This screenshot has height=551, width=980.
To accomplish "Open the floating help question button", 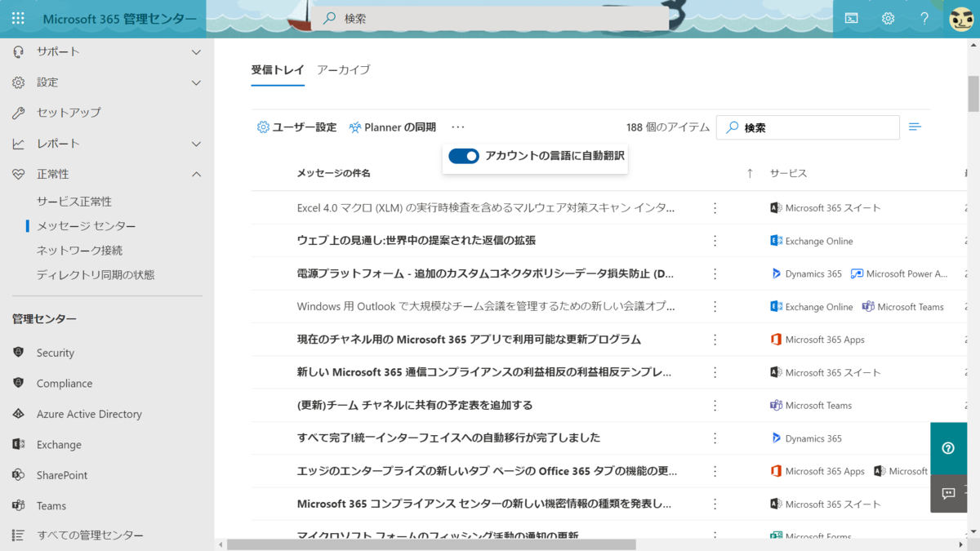I will pyautogui.click(x=948, y=448).
